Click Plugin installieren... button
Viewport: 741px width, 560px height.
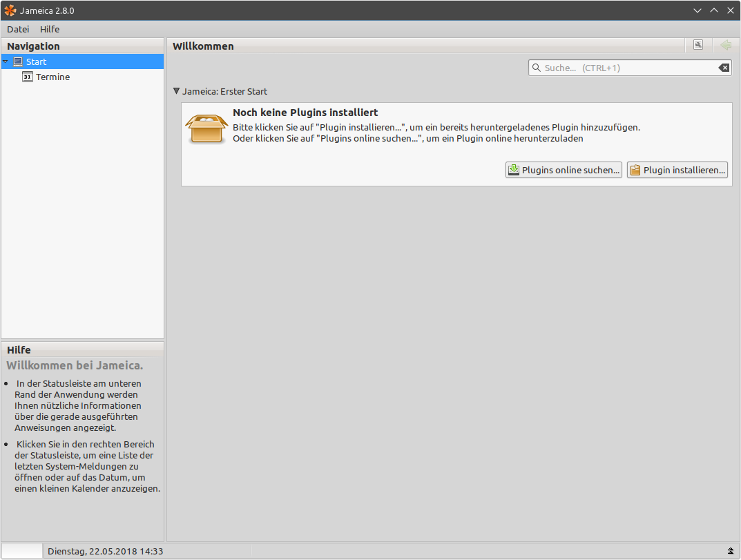point(677,170)
